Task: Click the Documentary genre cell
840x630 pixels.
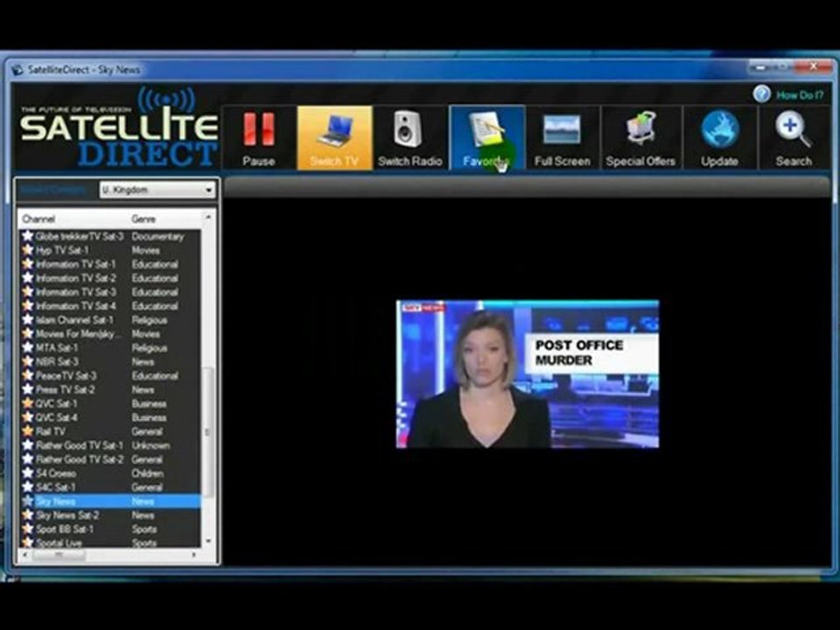Action: click(x=157, y=236)
